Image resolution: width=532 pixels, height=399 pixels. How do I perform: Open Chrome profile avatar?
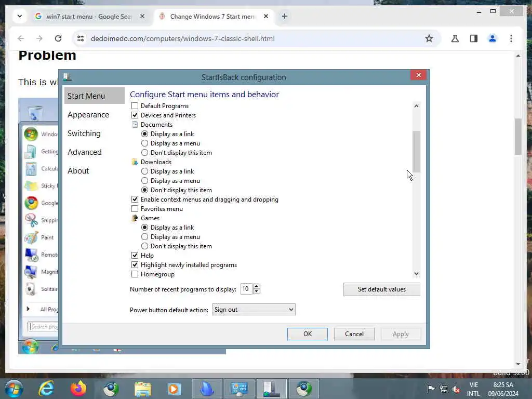click(493, 38)
